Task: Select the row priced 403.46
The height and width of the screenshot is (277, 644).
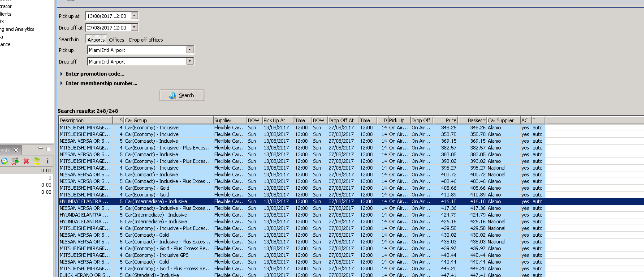Action: pyautogui.click(x=302, y=181)
